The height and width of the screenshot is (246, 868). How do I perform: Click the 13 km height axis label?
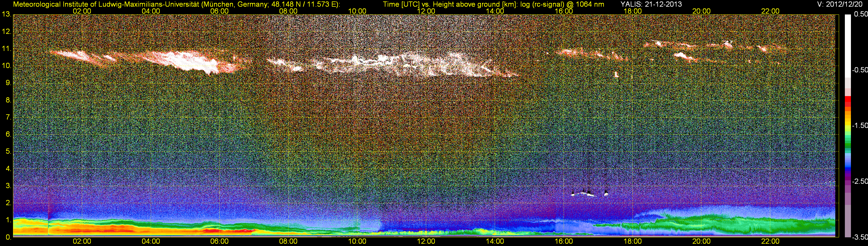[6, 14]
